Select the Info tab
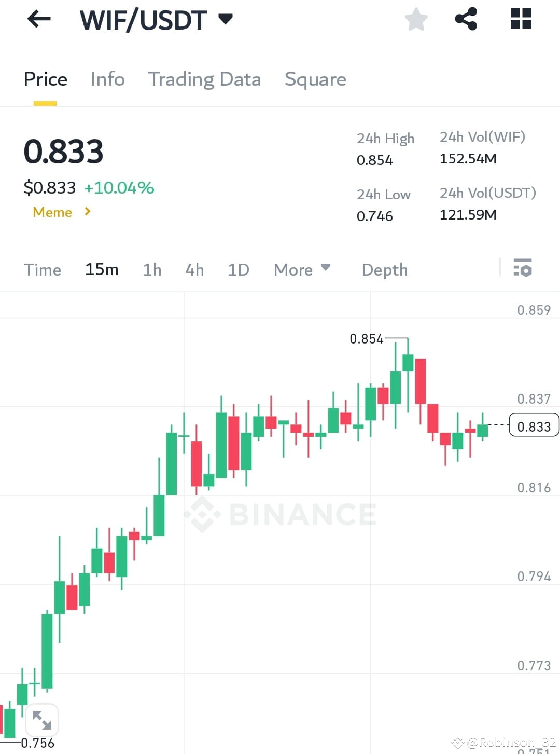Viewport: 560px width, 754px height. 107,79
